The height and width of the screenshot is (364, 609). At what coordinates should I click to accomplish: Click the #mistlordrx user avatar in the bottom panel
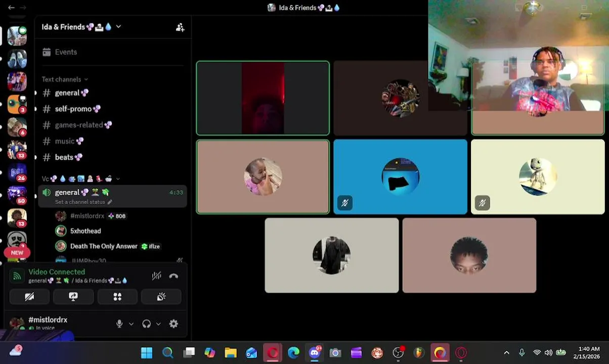tap(17, 324)
